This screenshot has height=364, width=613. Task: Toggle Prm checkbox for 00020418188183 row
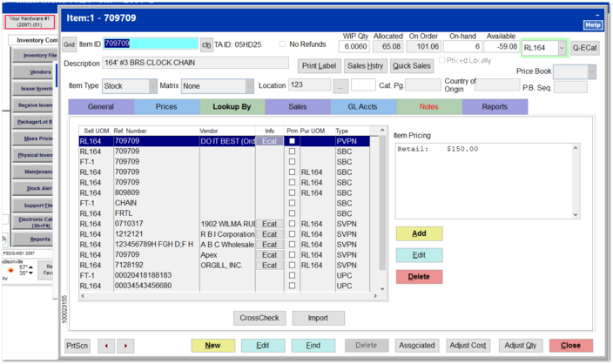tap(292, 275)
